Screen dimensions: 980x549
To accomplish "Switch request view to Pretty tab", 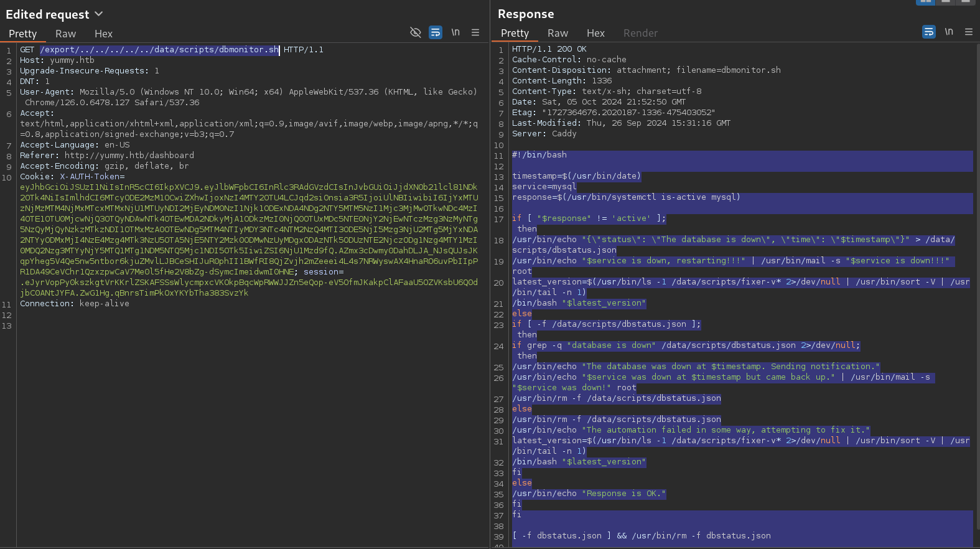I will (23, 34).
